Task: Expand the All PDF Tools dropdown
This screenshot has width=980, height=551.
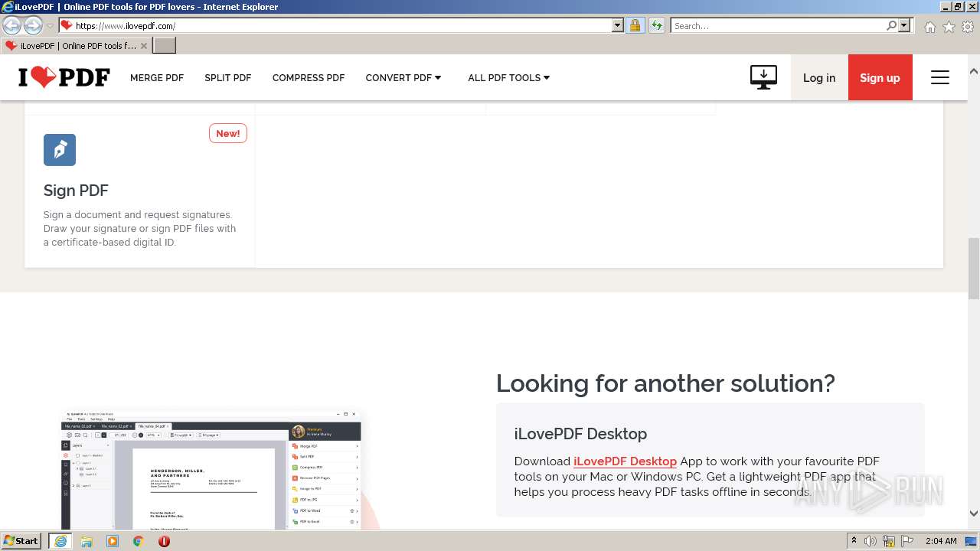Action: coord(509,78)
